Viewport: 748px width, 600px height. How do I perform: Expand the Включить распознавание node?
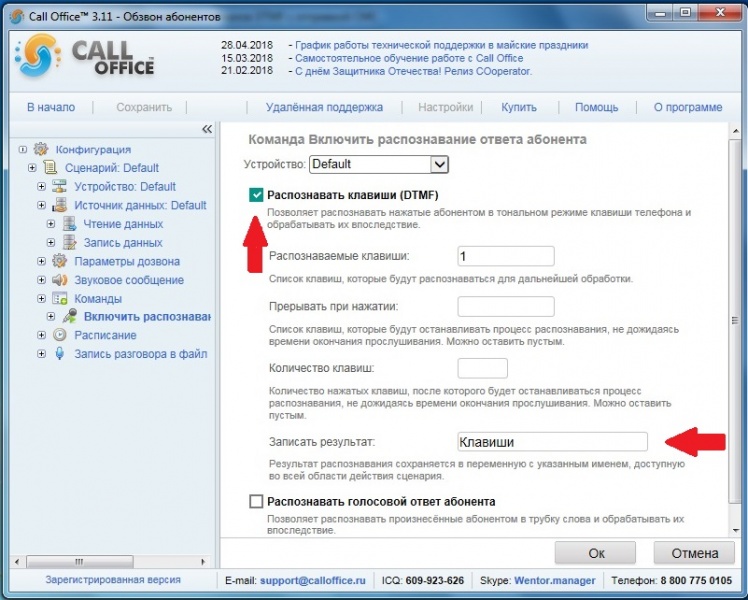pos(51,316)
